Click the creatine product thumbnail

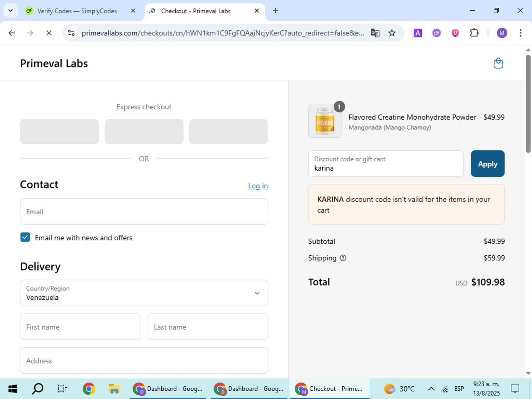[x=325, y=121]
